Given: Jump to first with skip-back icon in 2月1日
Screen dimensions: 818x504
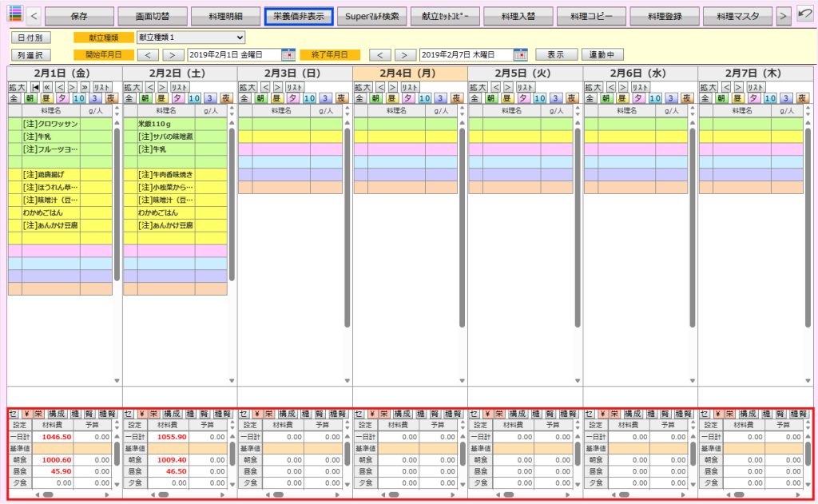Looking at the screenshot, I should coord(36,86).
